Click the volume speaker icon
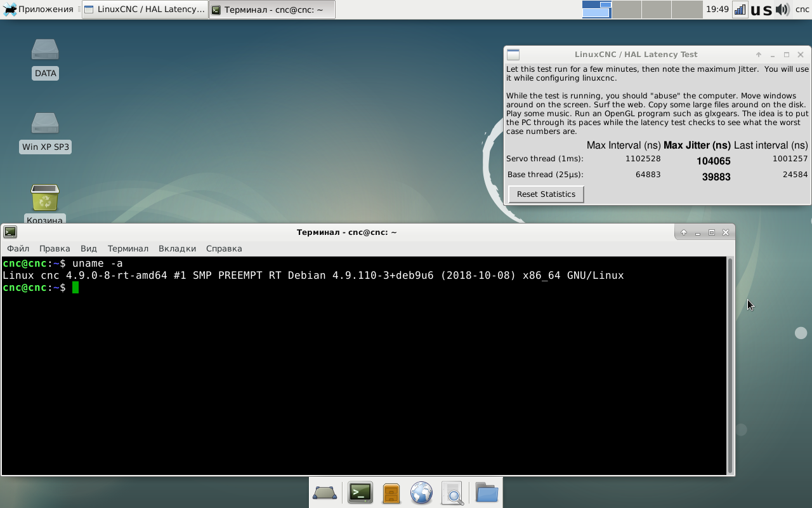 click(x=782, y=10)
